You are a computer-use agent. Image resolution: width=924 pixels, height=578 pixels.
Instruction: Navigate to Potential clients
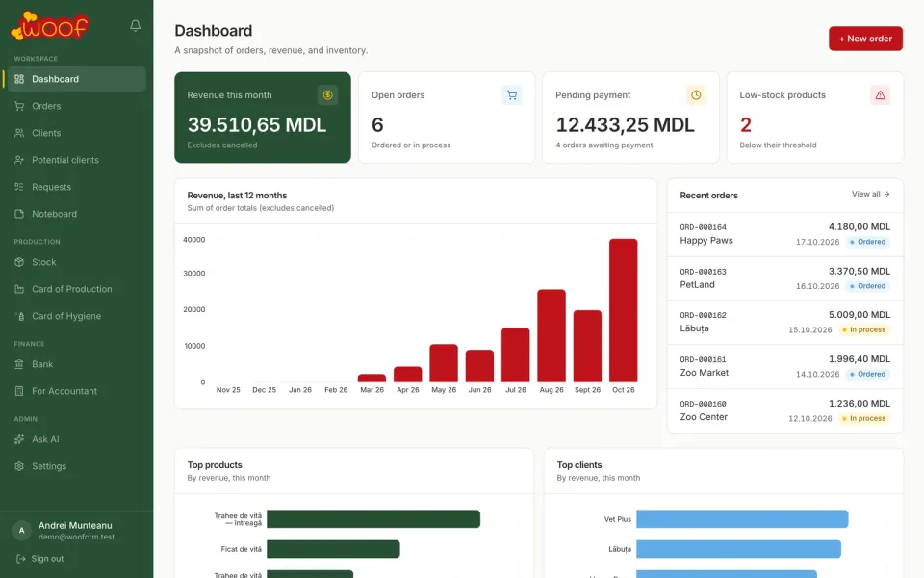pos(75,160)
